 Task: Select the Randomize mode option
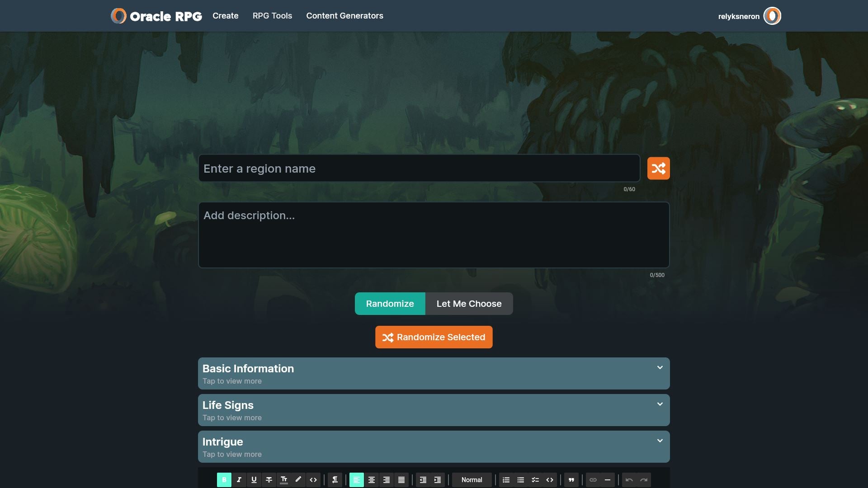click(390, 304)
